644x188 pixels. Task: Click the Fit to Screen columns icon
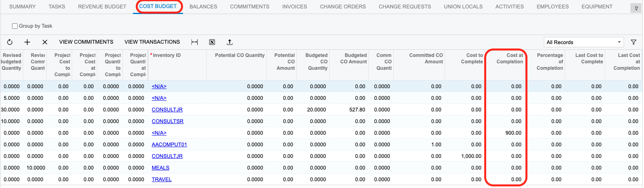[195, 42]
